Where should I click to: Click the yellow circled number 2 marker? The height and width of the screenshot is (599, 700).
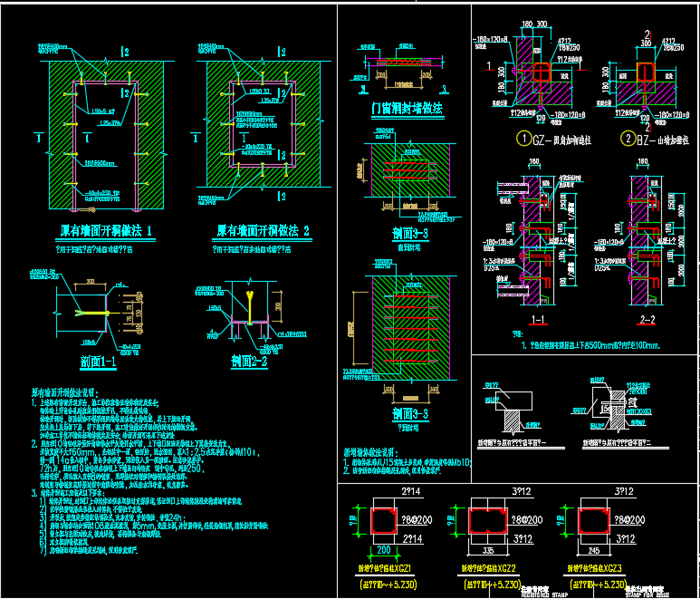(x=628, y=139)
